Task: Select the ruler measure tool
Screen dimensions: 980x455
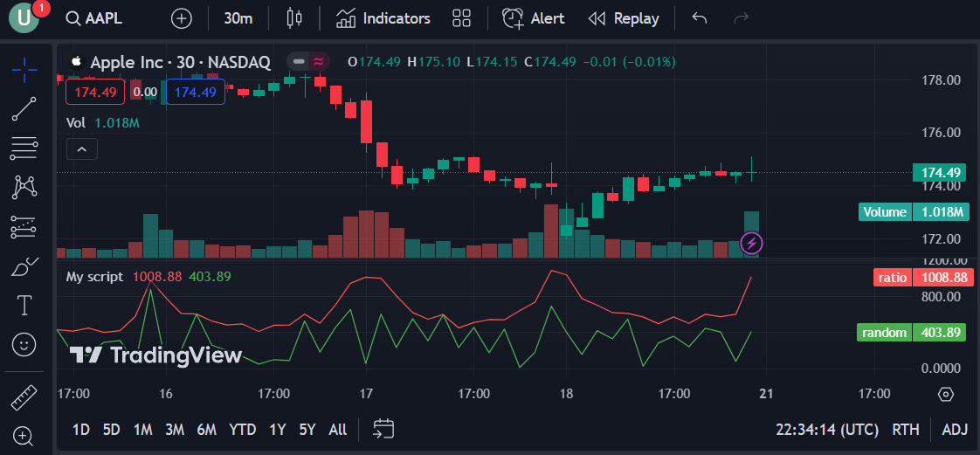Action: 24,397
